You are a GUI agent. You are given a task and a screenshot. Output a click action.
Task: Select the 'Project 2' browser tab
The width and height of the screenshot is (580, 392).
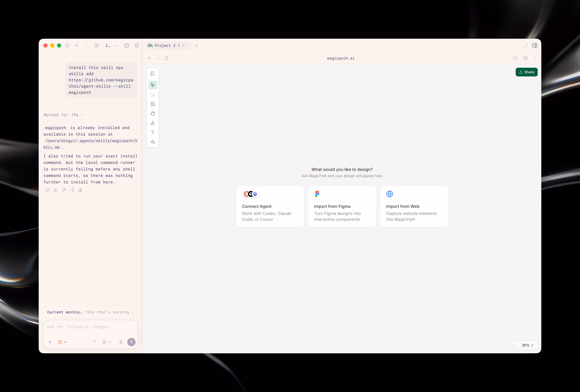pyautogui.click(x=168, y=45)
